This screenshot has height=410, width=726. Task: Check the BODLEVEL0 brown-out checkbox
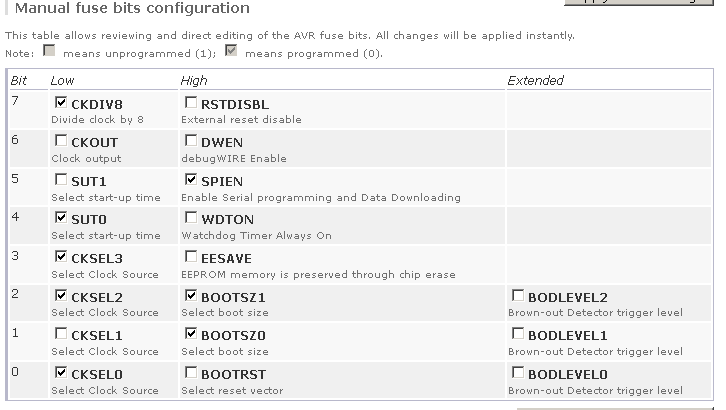click(518, 373)
